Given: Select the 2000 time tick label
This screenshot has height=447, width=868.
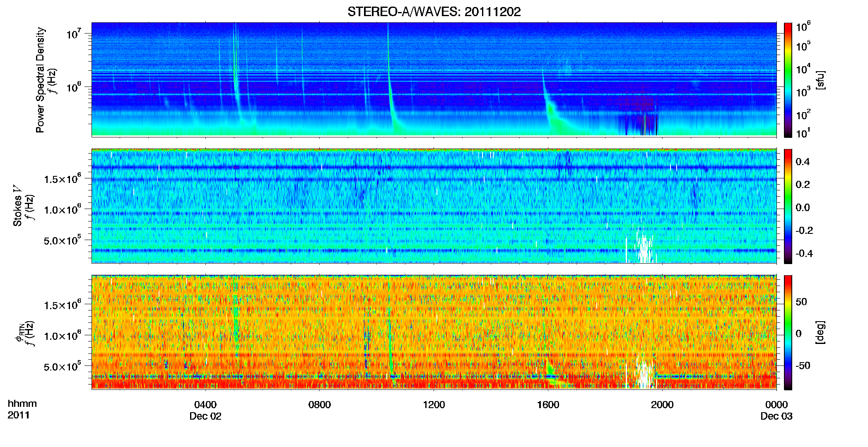Looking at the screenshot, I should (x=662, y=404).
